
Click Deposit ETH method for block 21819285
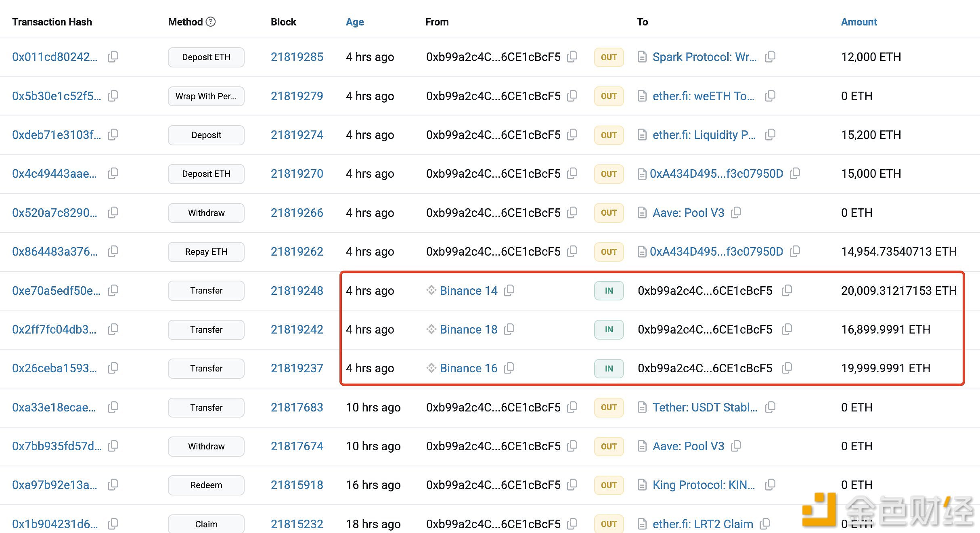tap(206, 57)
